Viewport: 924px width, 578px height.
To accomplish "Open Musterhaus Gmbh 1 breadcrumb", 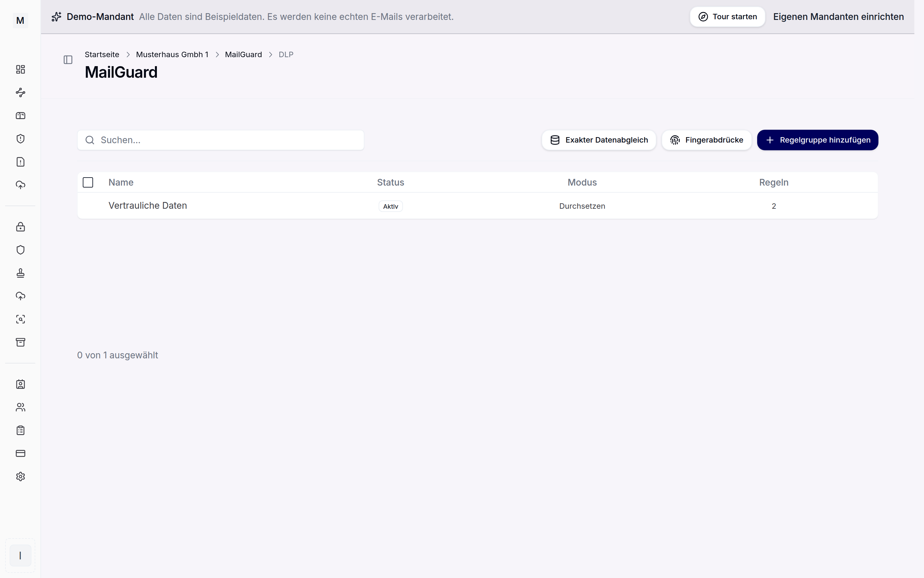I will coord(172,55).
